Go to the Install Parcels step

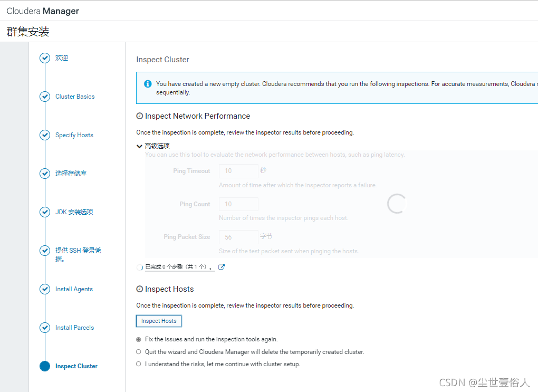75,328
